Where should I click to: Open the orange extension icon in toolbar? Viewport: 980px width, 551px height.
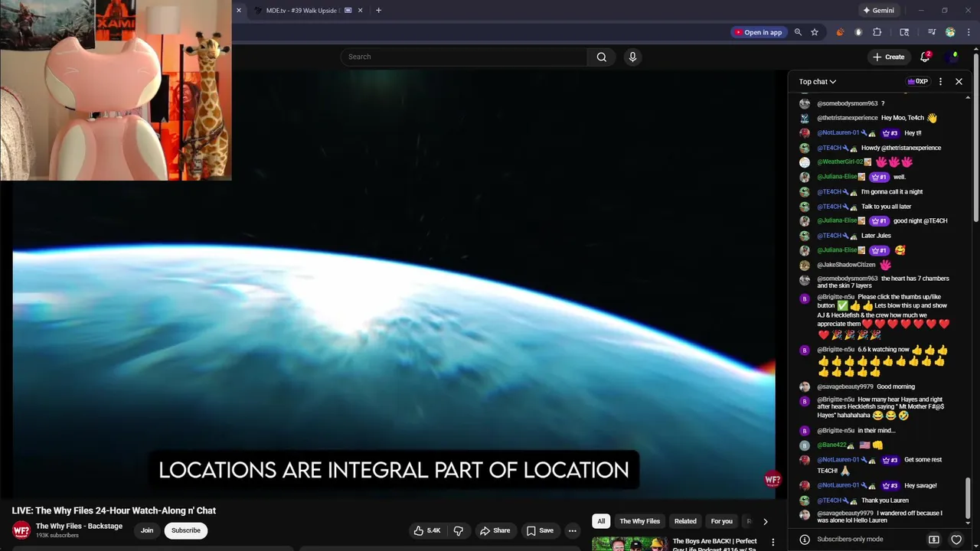pos(840,32)
